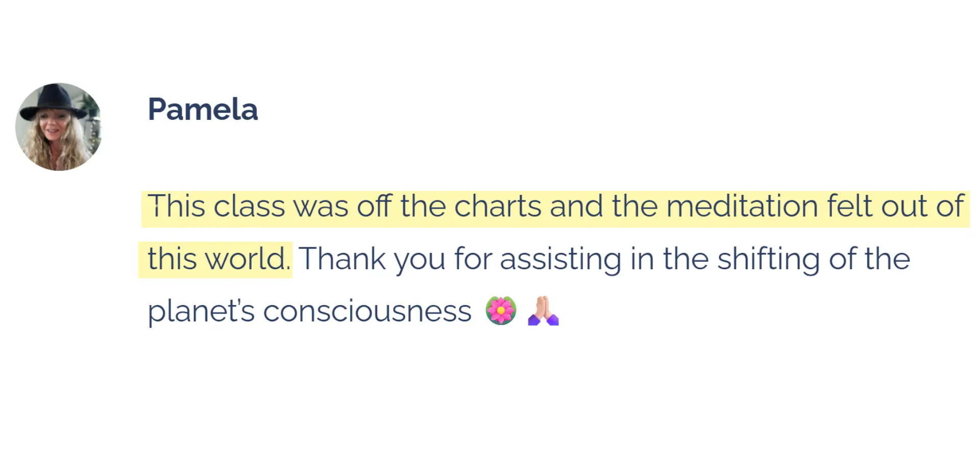
Task: Click the word "charts" in the highlighted line
Action: coord(498,206)
